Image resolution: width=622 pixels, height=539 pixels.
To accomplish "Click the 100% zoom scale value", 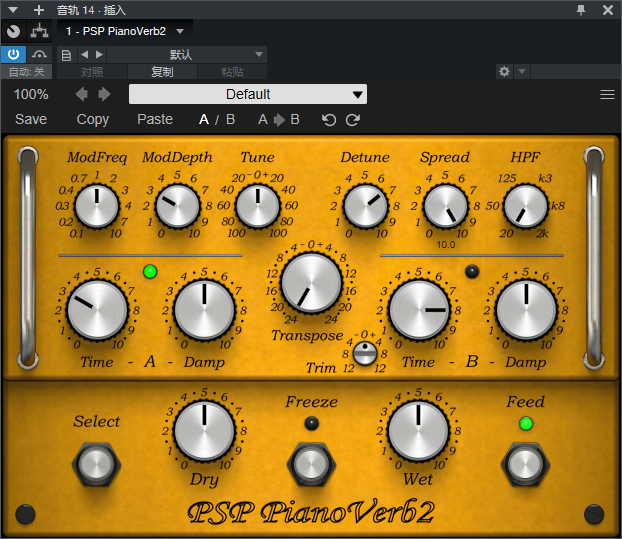I will click(31, 94).
